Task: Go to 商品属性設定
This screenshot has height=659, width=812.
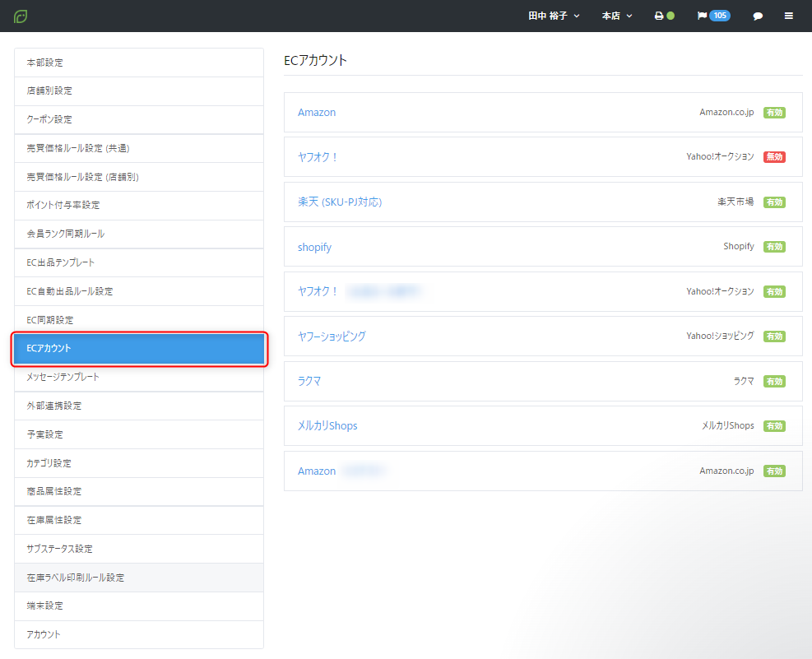Action: (x=139, y=492)
